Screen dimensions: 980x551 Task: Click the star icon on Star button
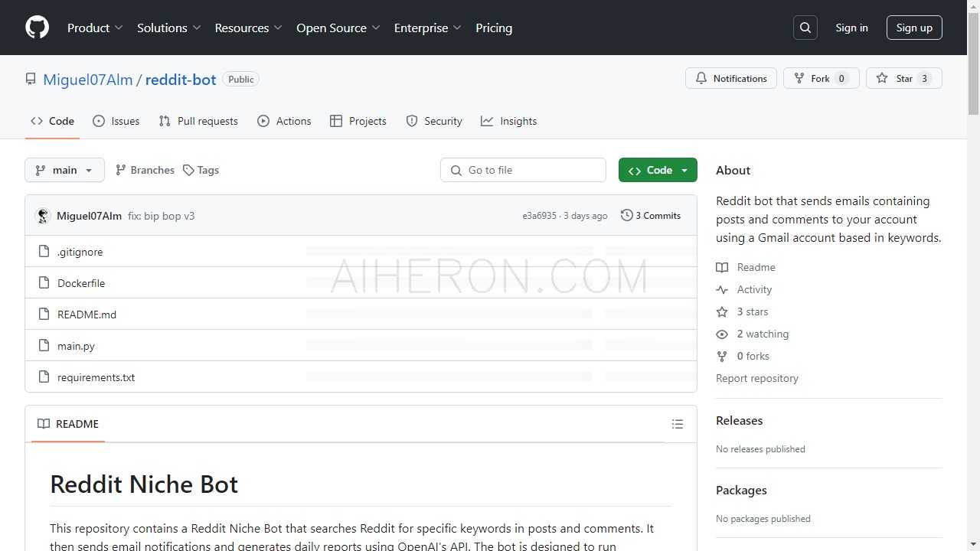click(x=882, y=78)
